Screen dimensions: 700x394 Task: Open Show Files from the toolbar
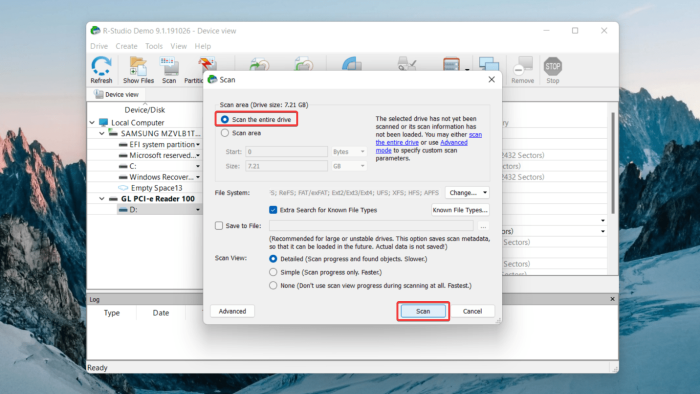[x=138, y=70]
